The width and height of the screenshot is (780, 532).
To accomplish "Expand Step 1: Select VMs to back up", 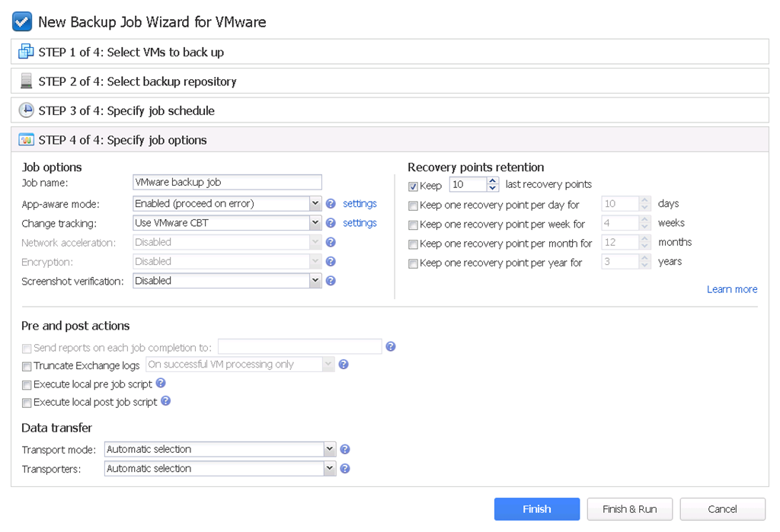I will 390,52.
